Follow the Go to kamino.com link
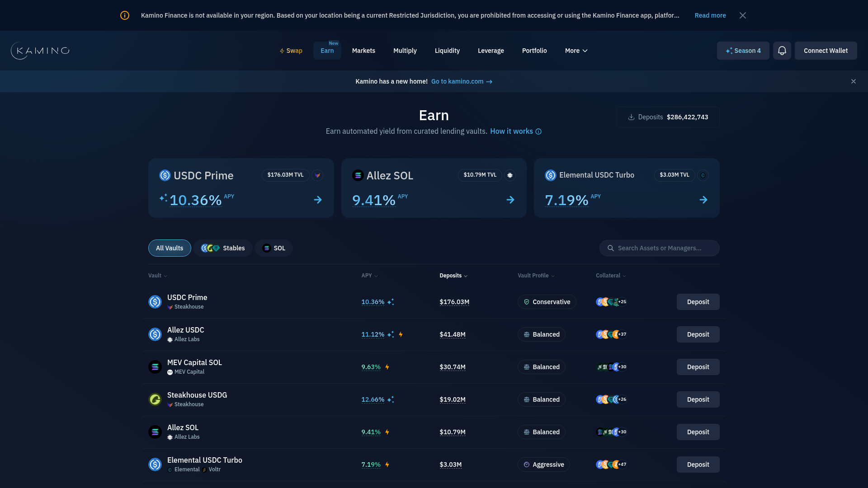 [462, 81]
